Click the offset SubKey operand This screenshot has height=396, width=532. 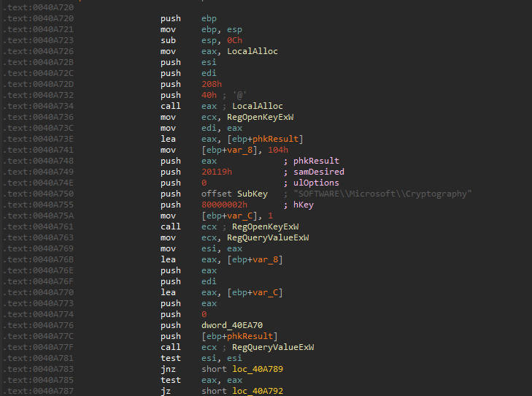click(x=234, y=194)
